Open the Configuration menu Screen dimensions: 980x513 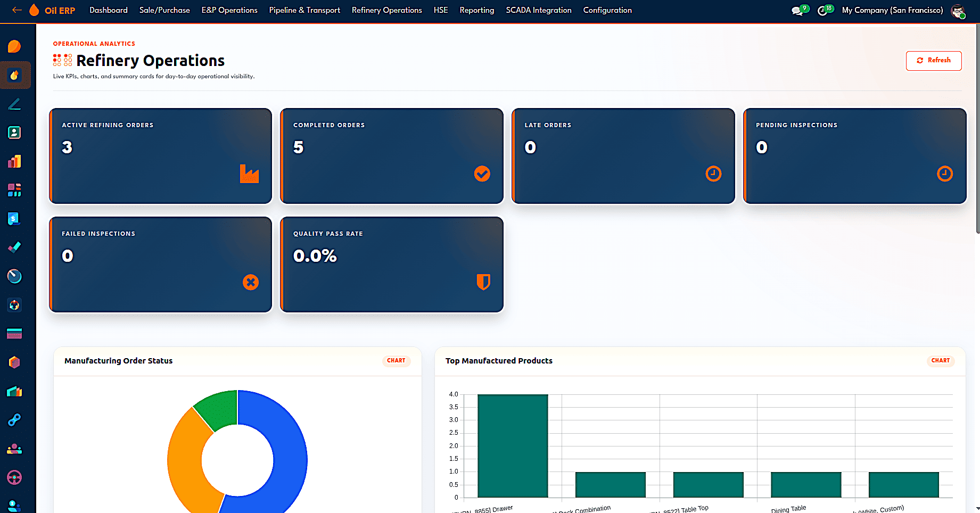[607, 10]
